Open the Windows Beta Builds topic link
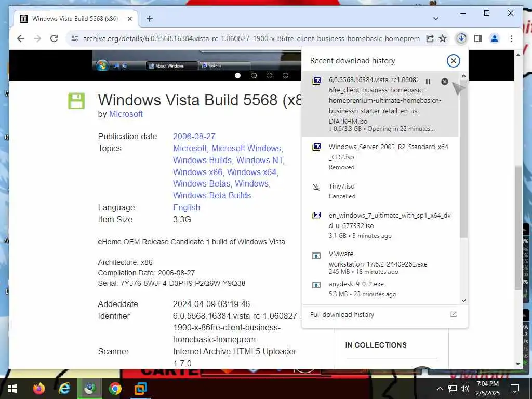Screen dimensions: 532x399 [x=212, y=195]
